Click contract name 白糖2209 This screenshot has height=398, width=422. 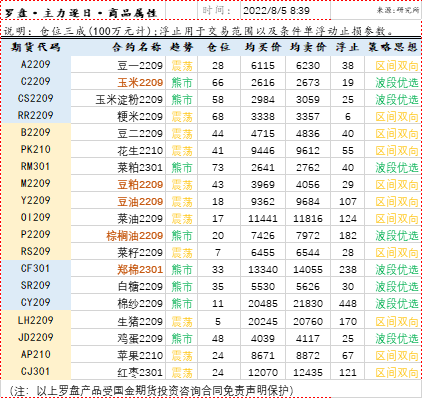140,287
